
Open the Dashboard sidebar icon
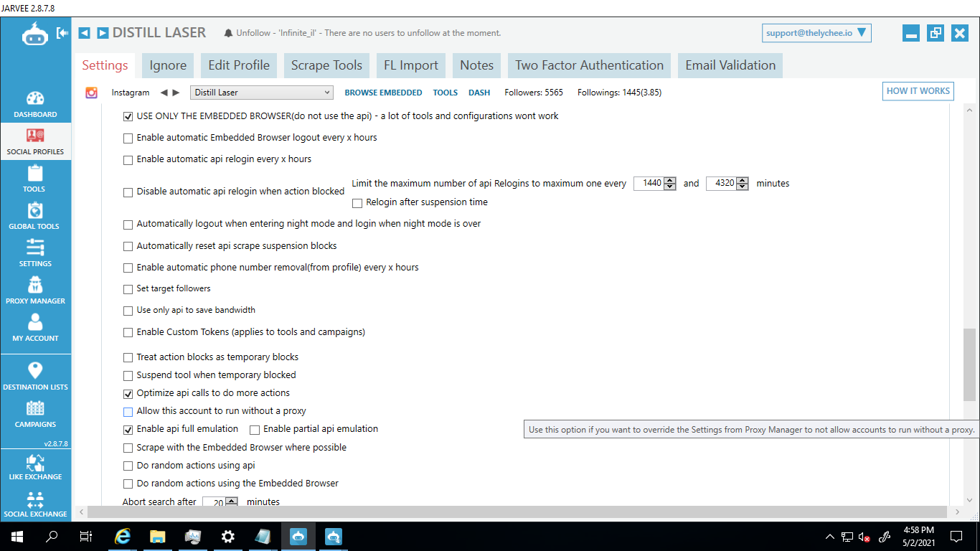click(x=35, y=105)
